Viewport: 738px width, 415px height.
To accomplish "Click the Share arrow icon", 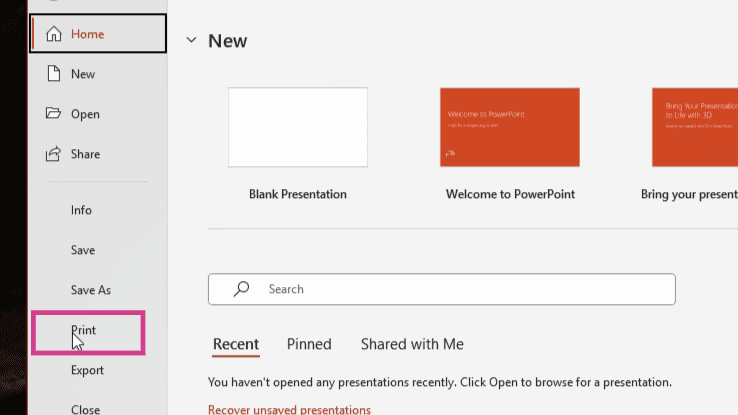I will (x=53, y=154).
